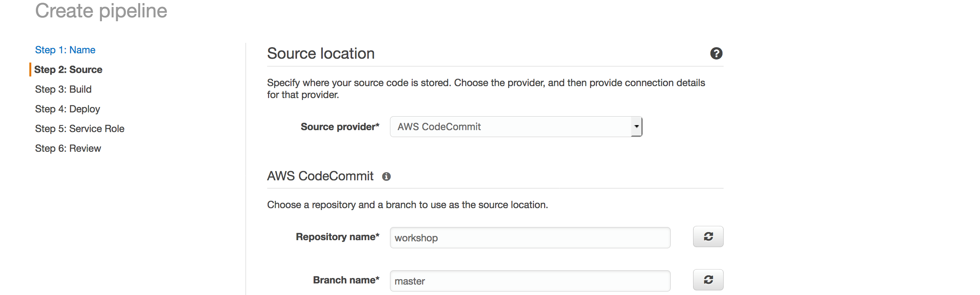980x295 pixels.
Task: Click the info icon beside AWS CodeCommit
Action: point(386,176)
